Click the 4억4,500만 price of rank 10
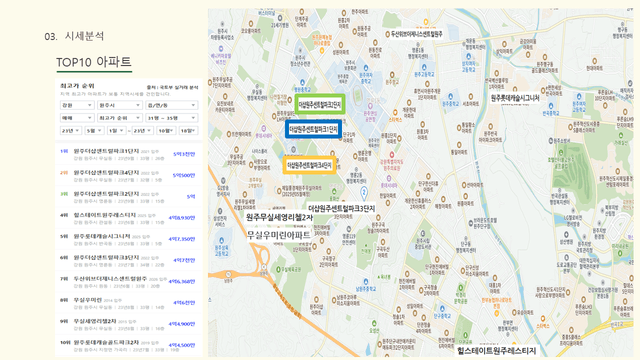Viewport: 640px width, 360px height. tap(182, 345)
